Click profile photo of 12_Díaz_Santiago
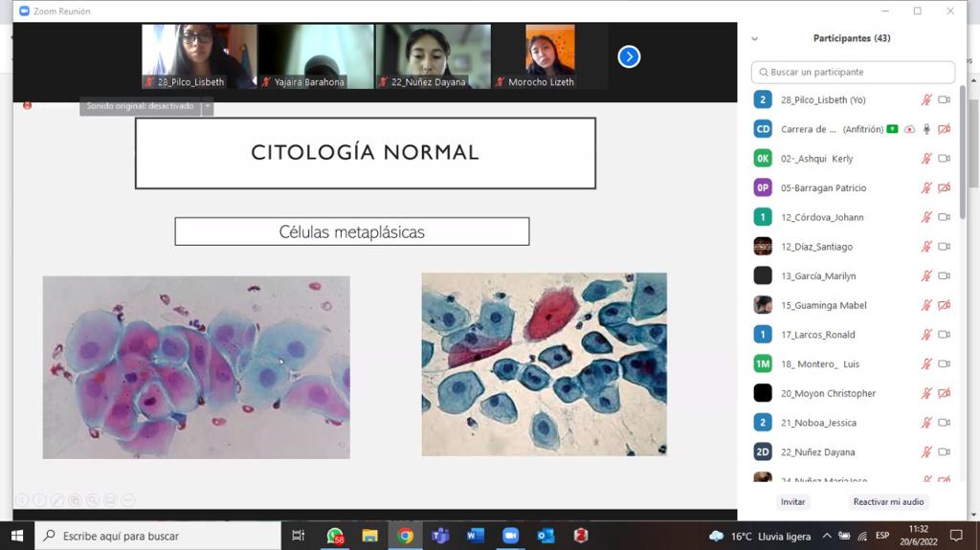Image resolution: width=980 pixels, height=550 pixels. point(763,246)
